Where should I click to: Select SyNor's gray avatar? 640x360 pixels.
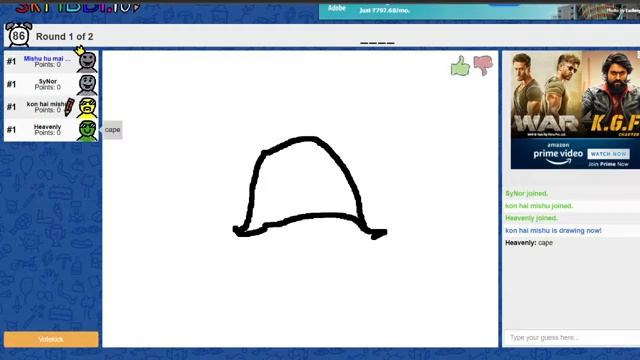coord(87,84)
